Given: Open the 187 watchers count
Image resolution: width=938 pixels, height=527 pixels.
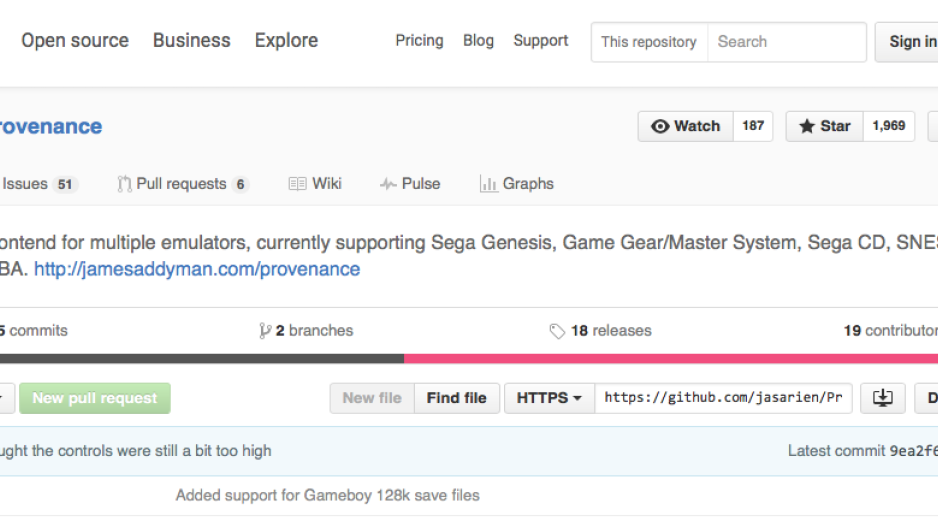Looking at the screenshot, I should (x=753, y=126).
